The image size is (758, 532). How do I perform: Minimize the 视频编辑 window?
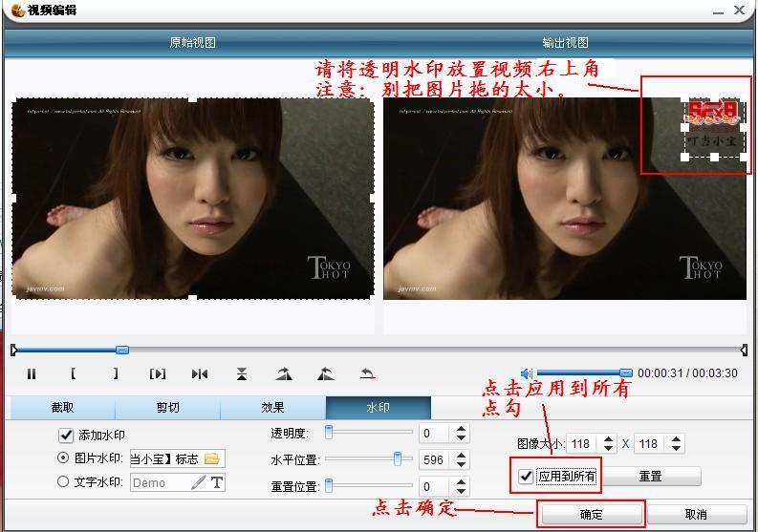click(719, 12)
